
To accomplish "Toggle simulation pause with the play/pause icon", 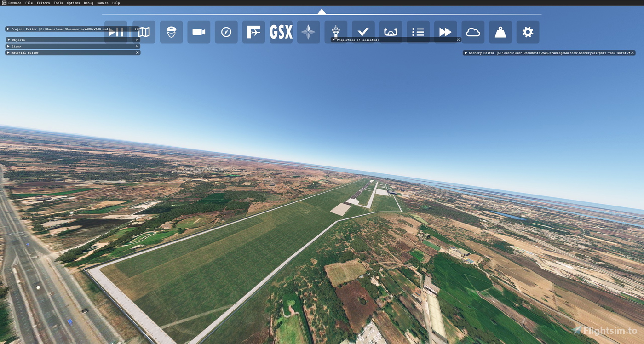I will (115, 32).
